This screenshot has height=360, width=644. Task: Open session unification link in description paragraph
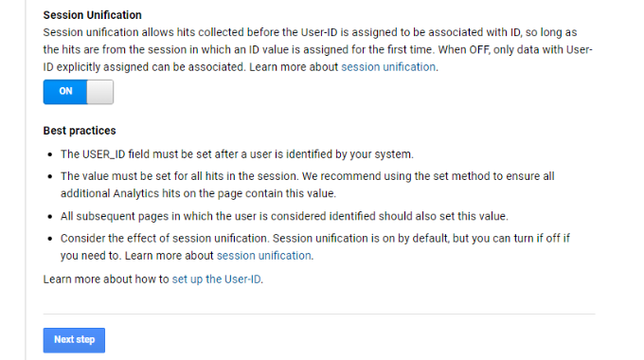pyautogui.click(x=388, y=67)
